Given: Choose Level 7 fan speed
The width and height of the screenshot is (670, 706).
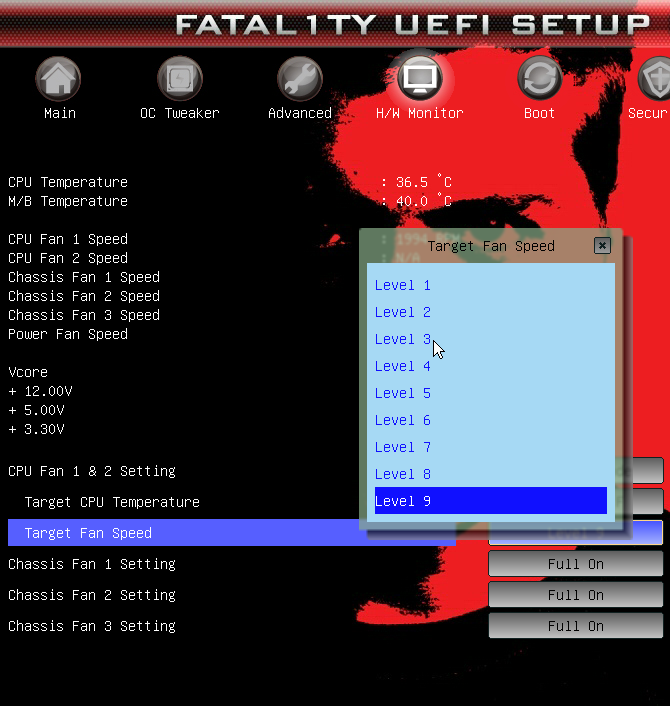Looking at the screenshot, I should click(491, 448).
